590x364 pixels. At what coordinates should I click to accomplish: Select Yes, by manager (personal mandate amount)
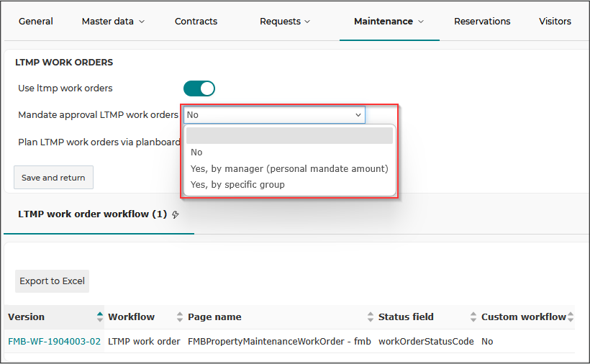click(x=289, y=168)
